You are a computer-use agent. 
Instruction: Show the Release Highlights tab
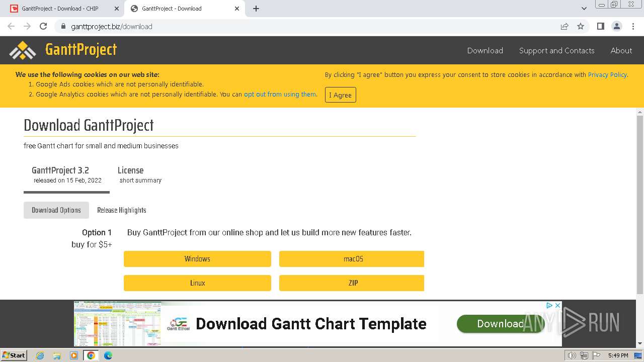122,210
